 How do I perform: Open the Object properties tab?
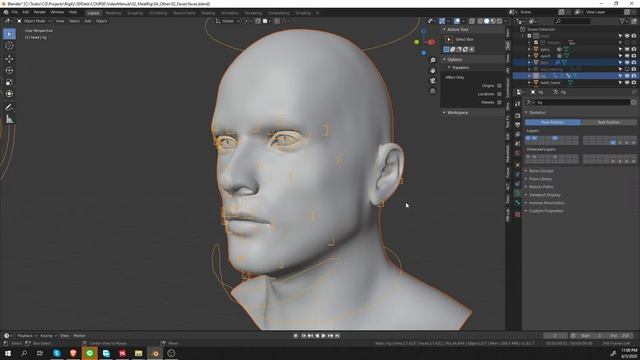tap(517, 165)
